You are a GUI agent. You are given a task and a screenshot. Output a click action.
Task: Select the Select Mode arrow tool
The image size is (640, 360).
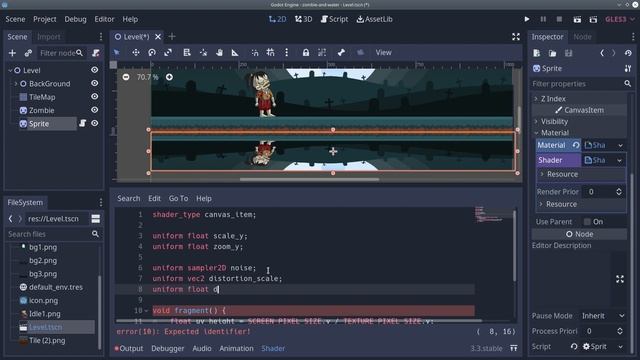[117, 52]
